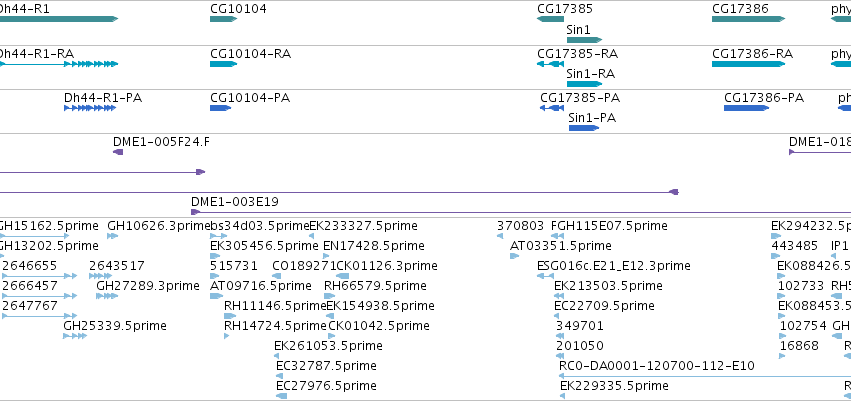The image size is (851, 401).
Task: Click the CG17386-RA transcript label
Action: pyautogui.click(x=752, y=54)
